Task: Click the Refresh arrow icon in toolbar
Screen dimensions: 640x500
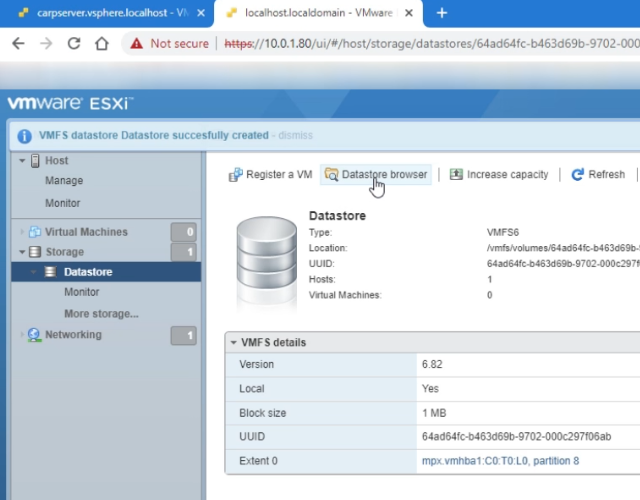Action: pos(577,175)
